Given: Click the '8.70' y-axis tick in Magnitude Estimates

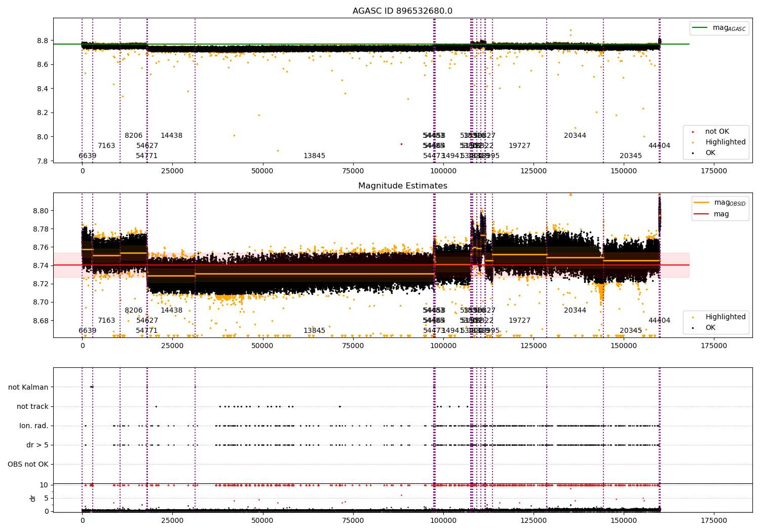Looking at the screenshot, I should tap(41, 302).
